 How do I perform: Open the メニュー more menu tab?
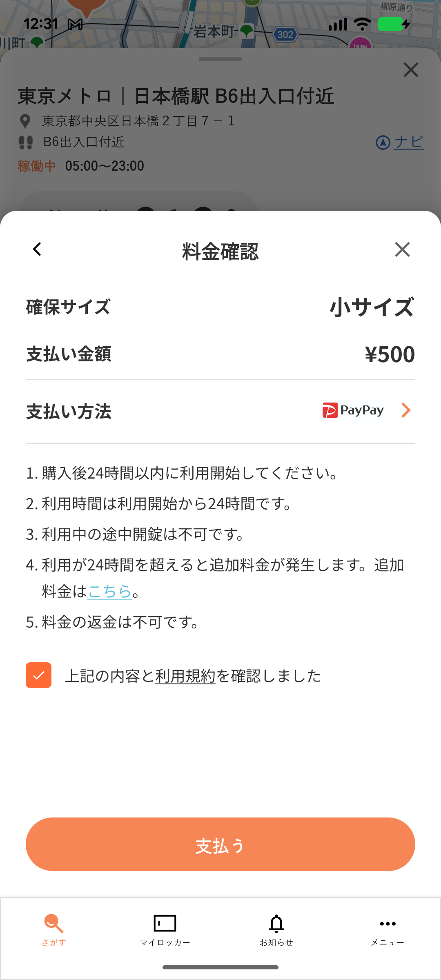[388, 930]
